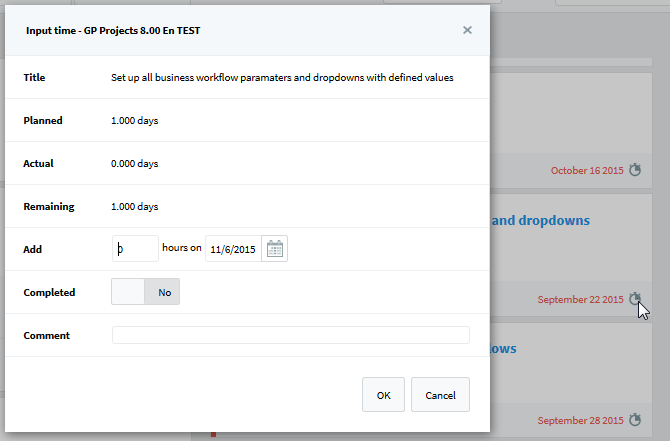Click stopwatch icon beside October 16 2015

click(635, 170)
